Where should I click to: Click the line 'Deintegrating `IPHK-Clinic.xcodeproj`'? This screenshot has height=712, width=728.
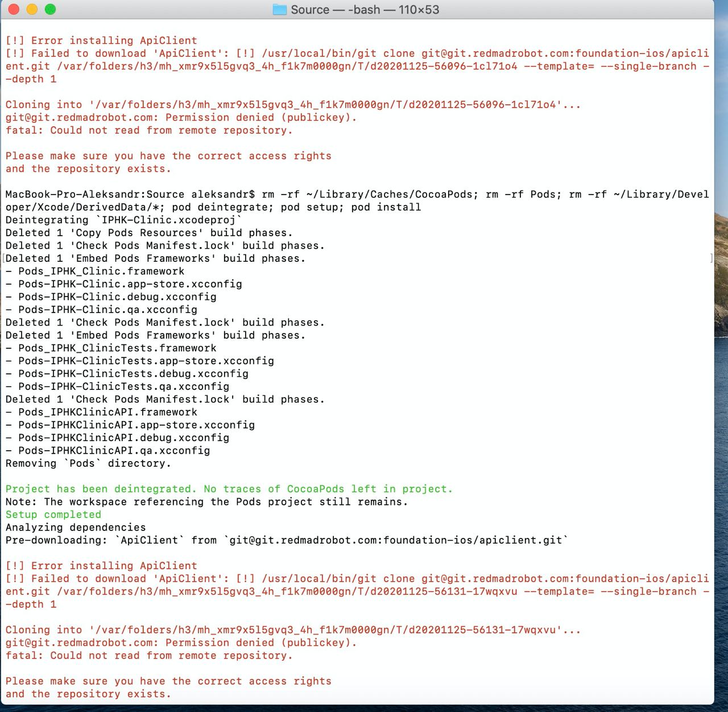pos(124,220)
